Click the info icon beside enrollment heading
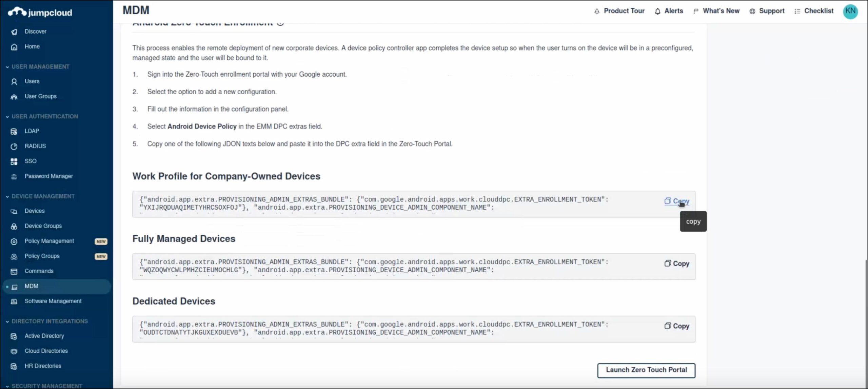868x389 pixels. click(x=280, y=23)
